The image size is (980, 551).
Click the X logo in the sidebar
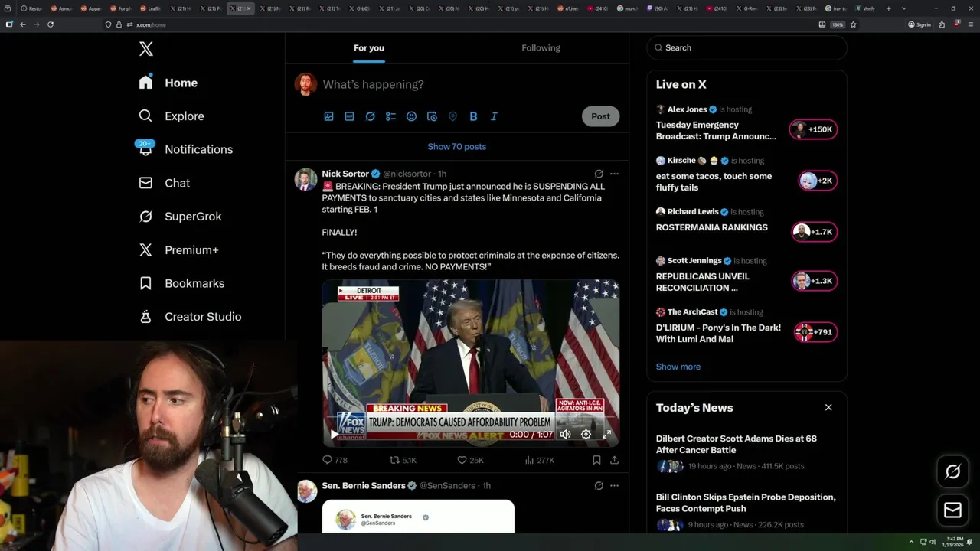click(x=146, y=49)
